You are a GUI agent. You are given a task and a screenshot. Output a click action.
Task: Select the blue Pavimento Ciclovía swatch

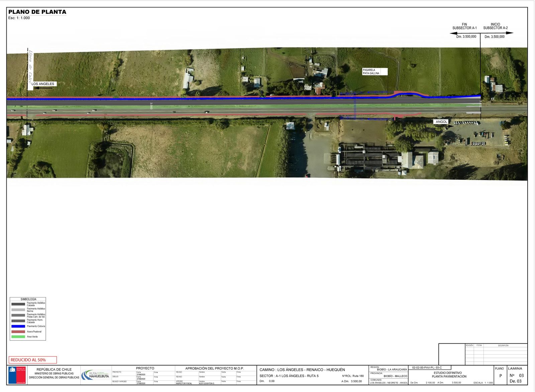click(18, 326)
